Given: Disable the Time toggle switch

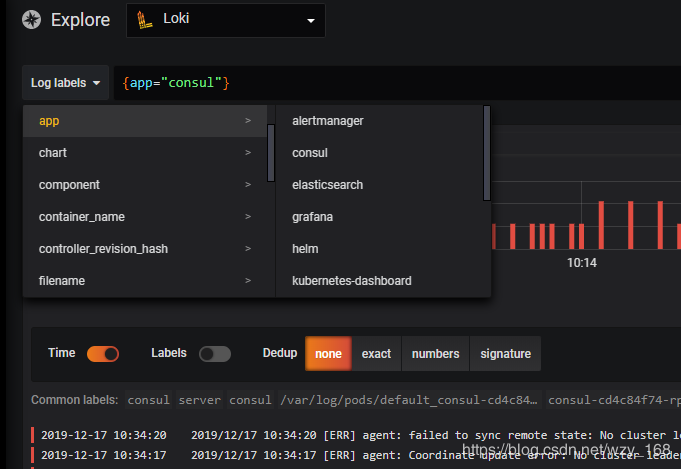Looking at the screenshot, I should (x=103, y=354).
